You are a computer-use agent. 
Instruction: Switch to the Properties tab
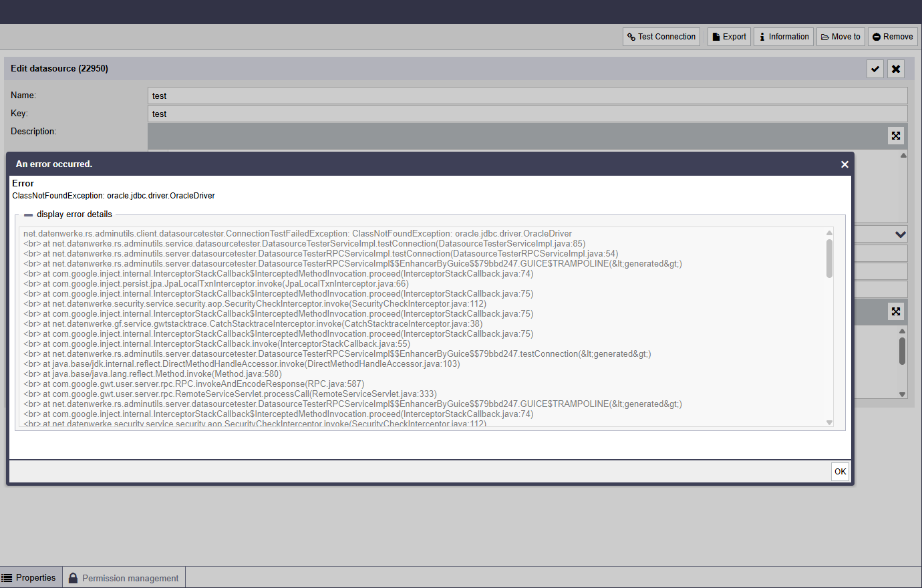point(31,578)
